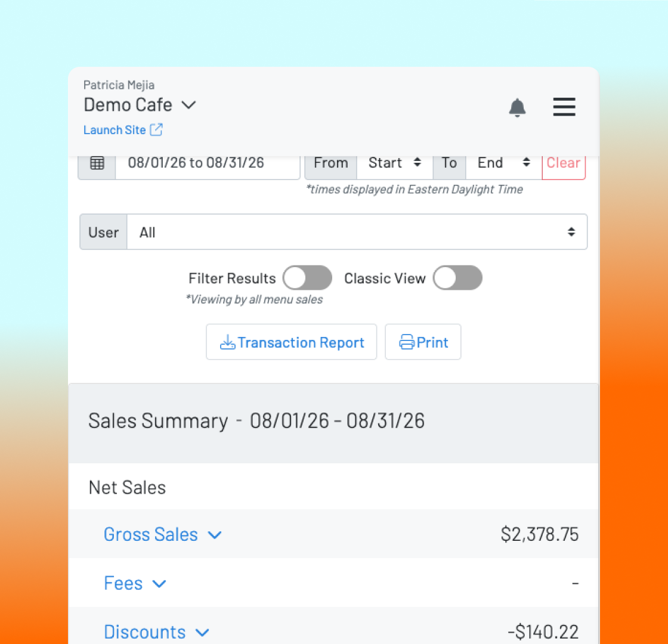This screenshot has width=668, height=644.
Task: Enable the Classic View switch
Action: tap(457, 278)
